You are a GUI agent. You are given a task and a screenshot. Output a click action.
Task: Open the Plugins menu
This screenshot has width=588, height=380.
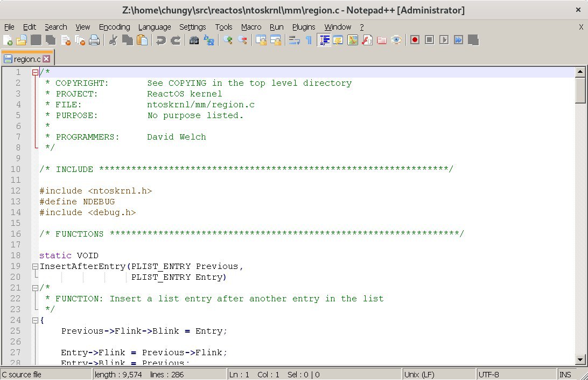pyautogui.click(x=304, y=27)
